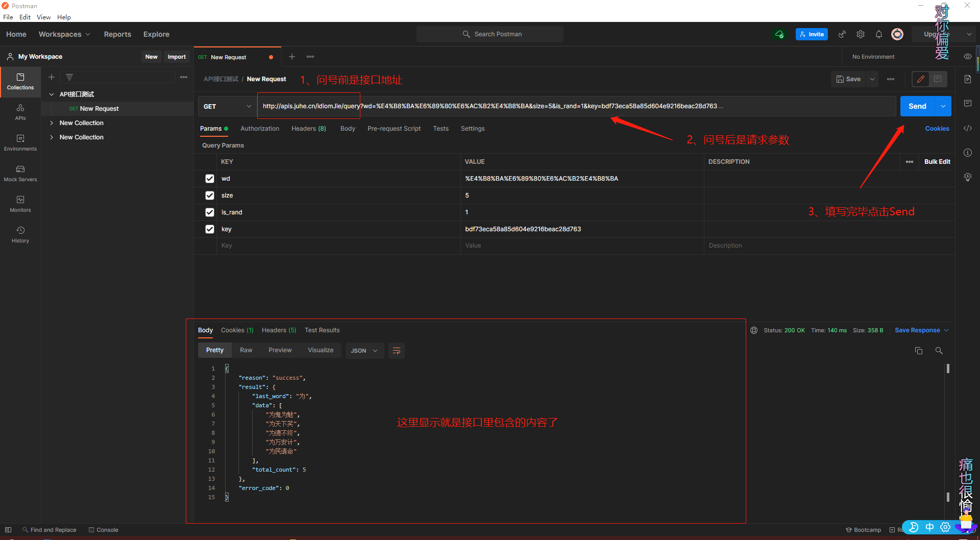980x540 pixels.
Task: Click the Search Postman field
Action: [x=490, y=34]
